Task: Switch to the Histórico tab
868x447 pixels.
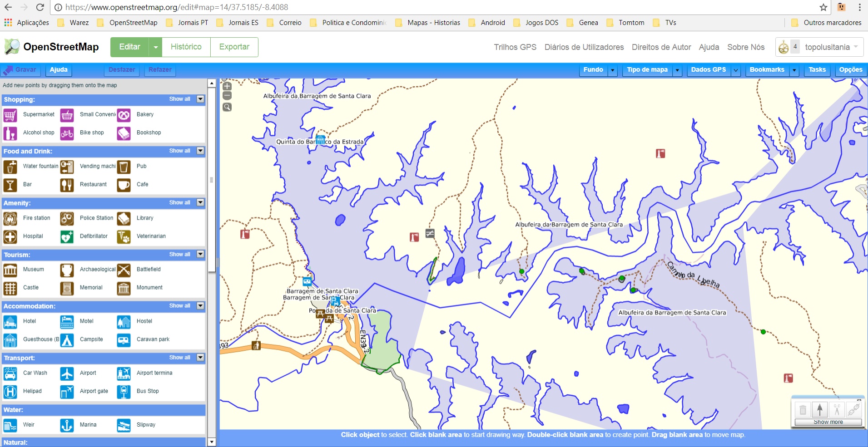Action: 186,47
